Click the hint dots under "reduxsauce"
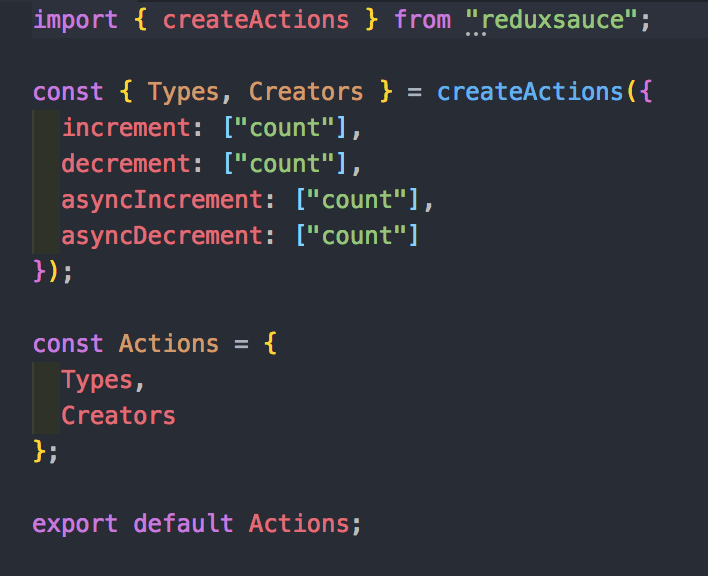The image size is (708, 576). coord(474,35)
